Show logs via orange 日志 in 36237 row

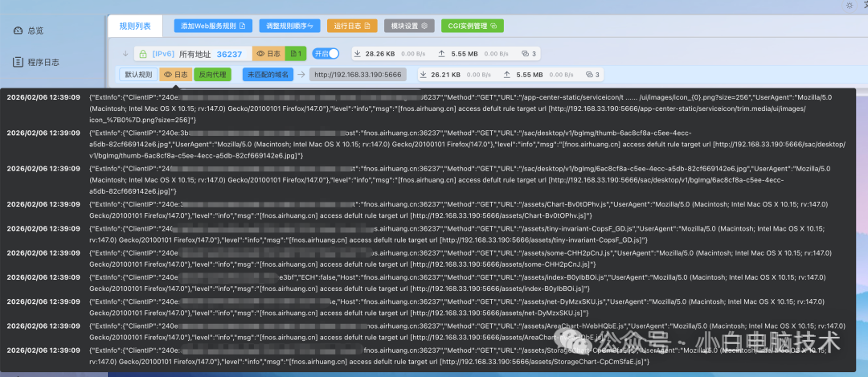[x=268, y=54]
